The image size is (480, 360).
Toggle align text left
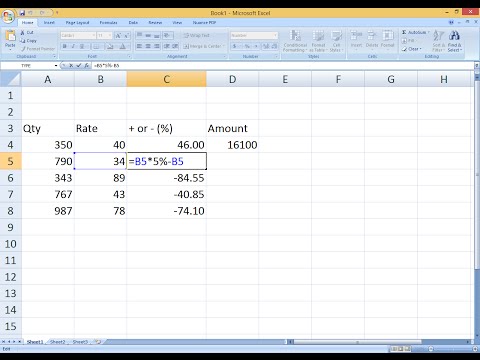(139, 46)
